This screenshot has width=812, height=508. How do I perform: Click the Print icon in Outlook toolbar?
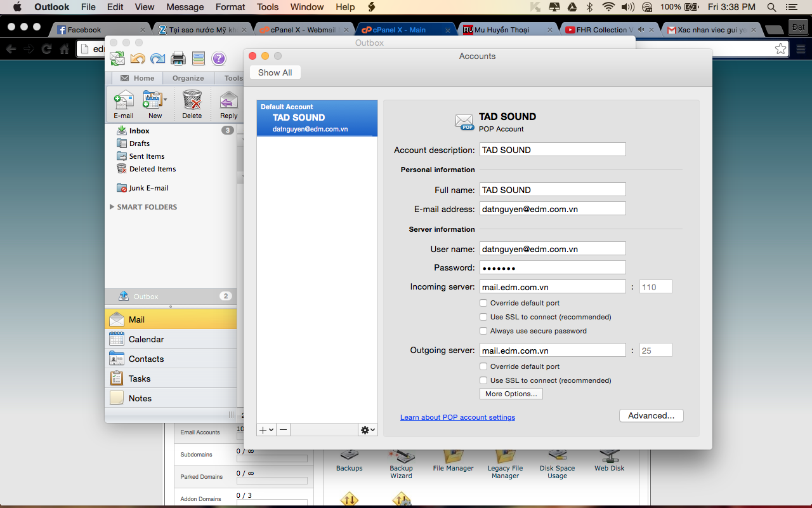coord(178,58)
